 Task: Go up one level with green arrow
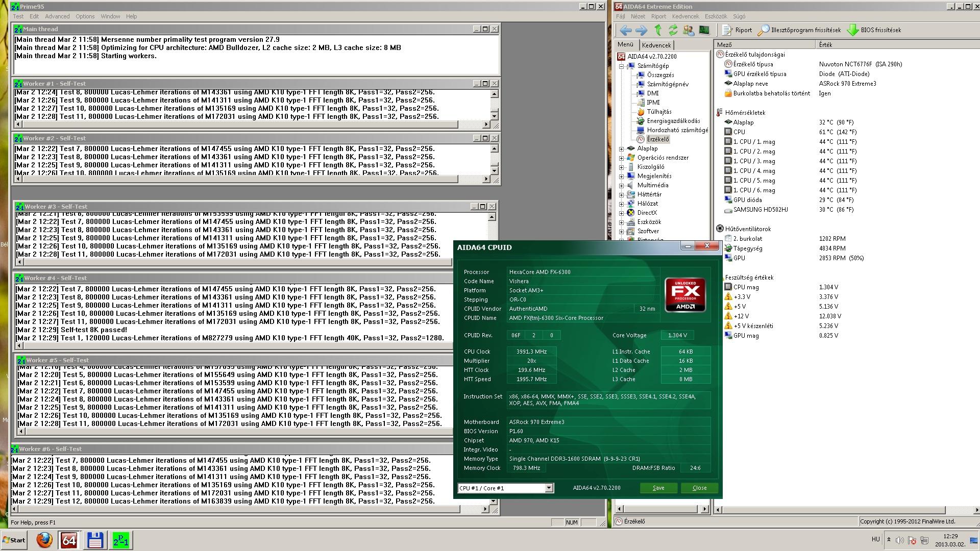658,30
